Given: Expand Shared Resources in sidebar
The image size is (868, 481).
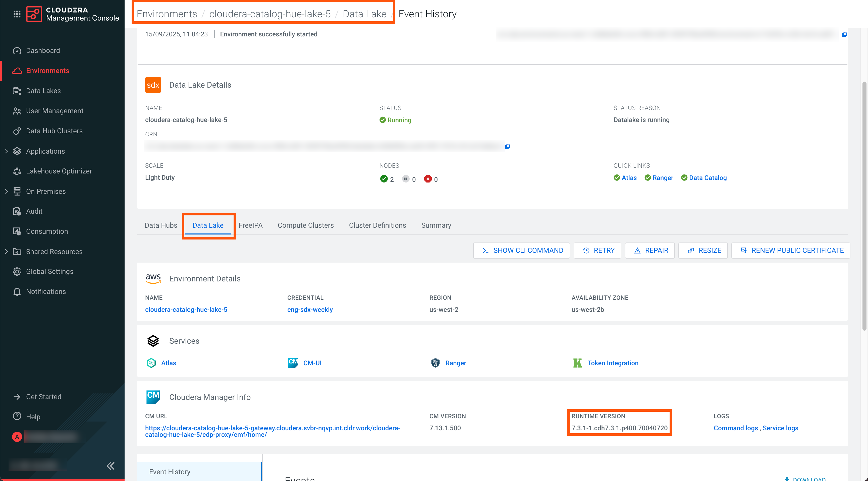Looking at the screenshot, I should (6, 252).
